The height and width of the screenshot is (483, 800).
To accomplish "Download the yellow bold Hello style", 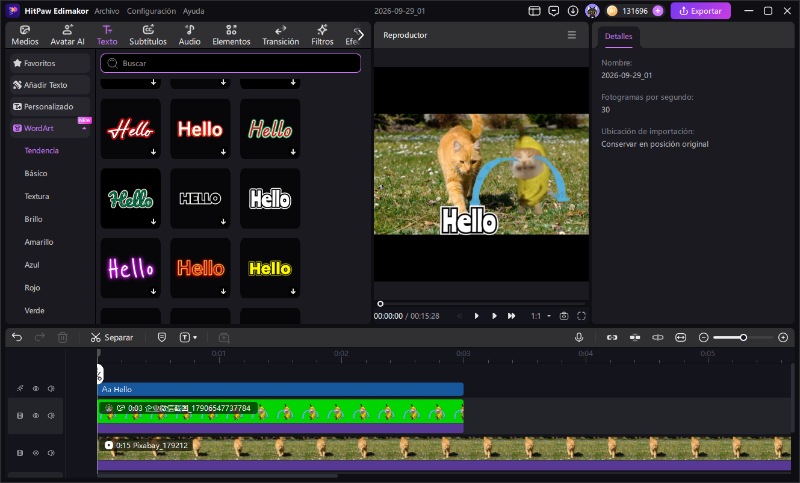I will click(293, 292).
